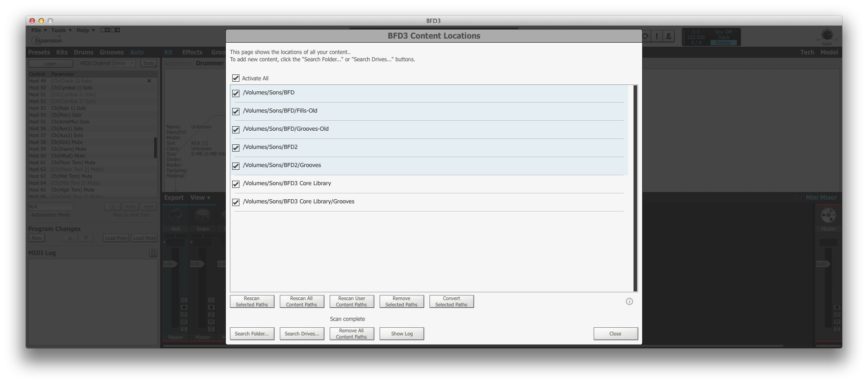
Task: Click Rescan Selected Paths button
Action: [252, 301]
